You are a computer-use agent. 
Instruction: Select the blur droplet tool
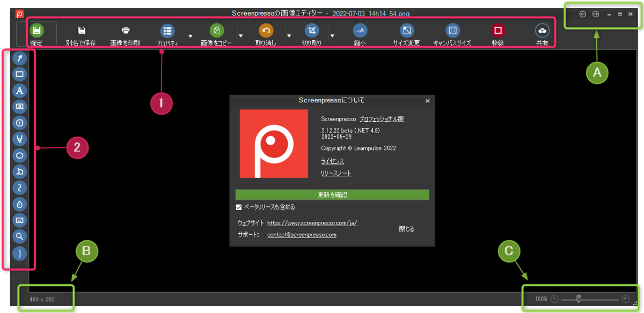click(20, 204)
